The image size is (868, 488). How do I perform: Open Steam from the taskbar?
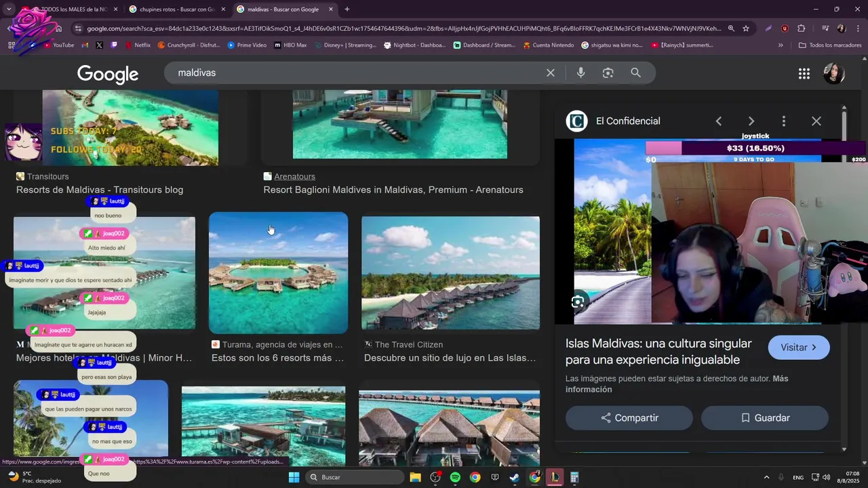(x=515, y=477)
